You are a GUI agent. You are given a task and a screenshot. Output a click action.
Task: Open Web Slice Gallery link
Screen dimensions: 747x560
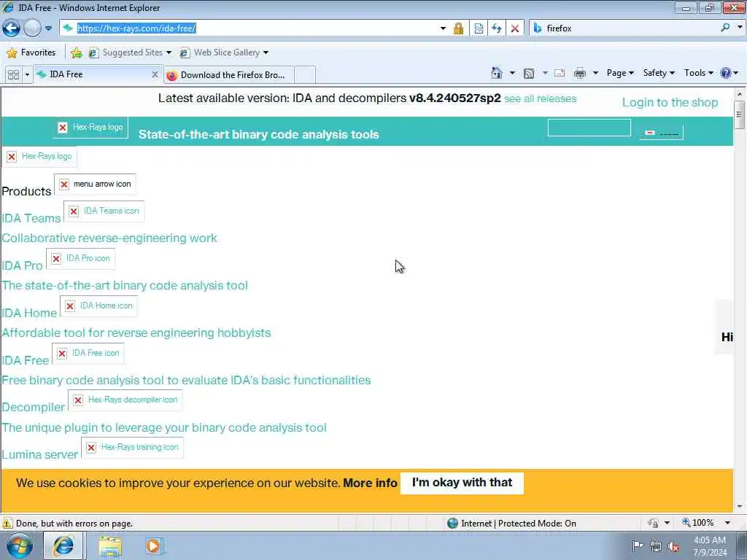[x=225, y=52]
